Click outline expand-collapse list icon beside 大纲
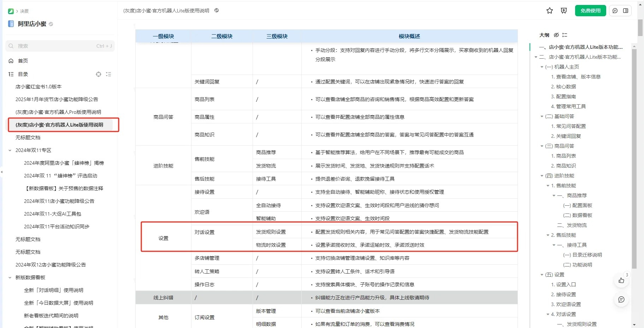The height and width of the screenshot is (328, 644). point(565,35)
